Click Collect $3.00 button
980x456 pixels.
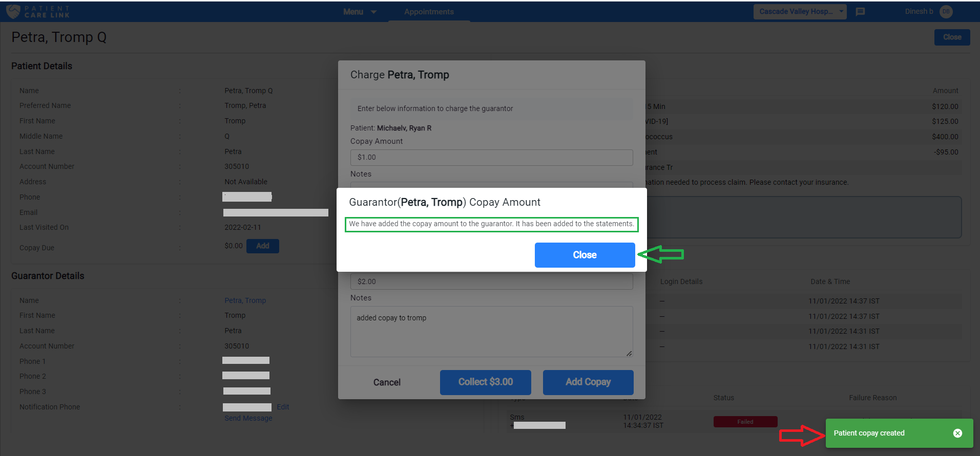(x=485, y=382)
